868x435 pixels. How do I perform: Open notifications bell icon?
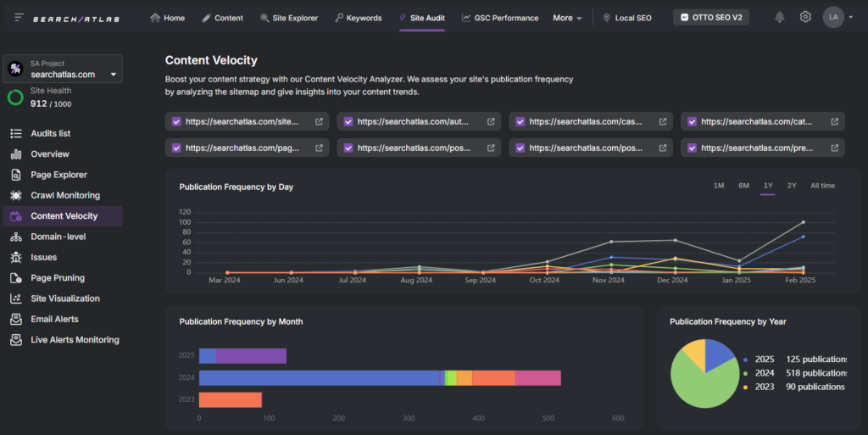[x=780, y=17]
